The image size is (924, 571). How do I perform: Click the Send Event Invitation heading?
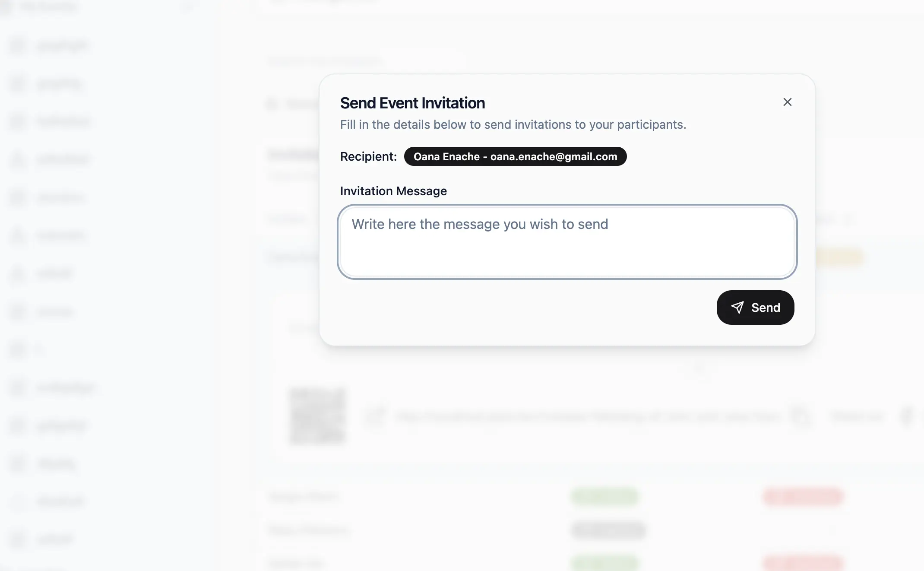point(412,103)
